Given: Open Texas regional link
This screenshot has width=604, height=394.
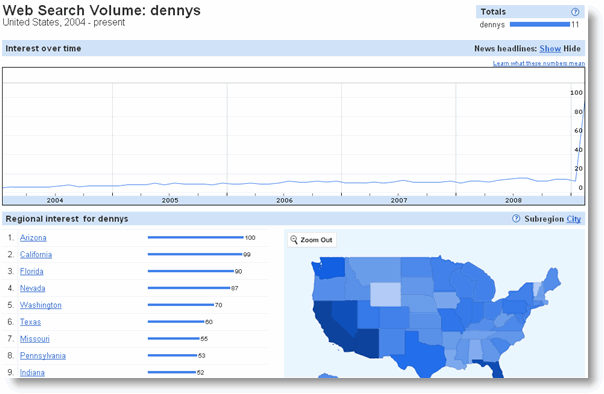Looking at the screenshot, I should pyautogui.click(x=30, y=322).
